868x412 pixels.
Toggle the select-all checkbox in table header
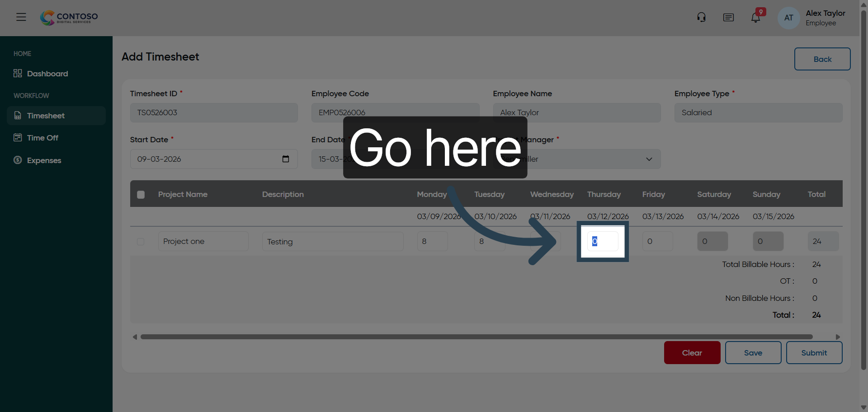[x=141, y=194]
